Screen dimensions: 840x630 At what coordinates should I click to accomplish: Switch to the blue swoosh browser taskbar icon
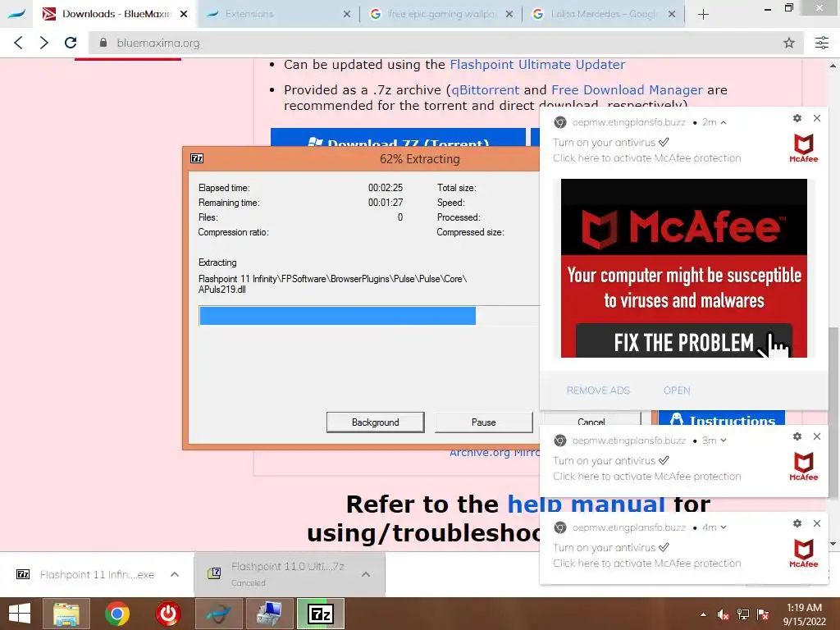218,614
